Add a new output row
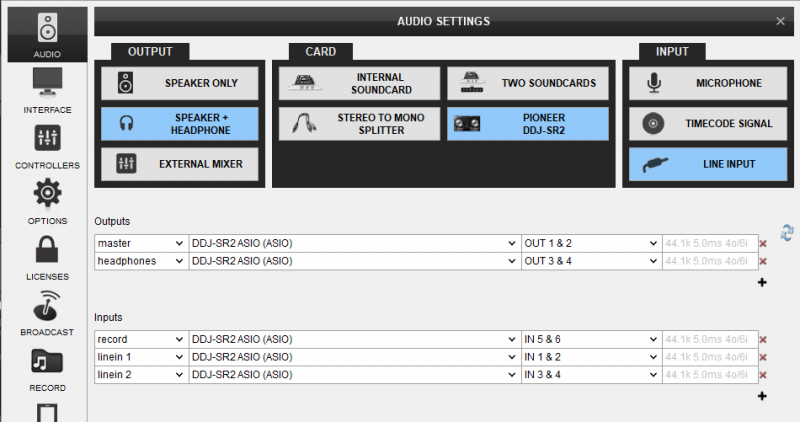This screenshot has height=422, width=800. pos(762,282)
